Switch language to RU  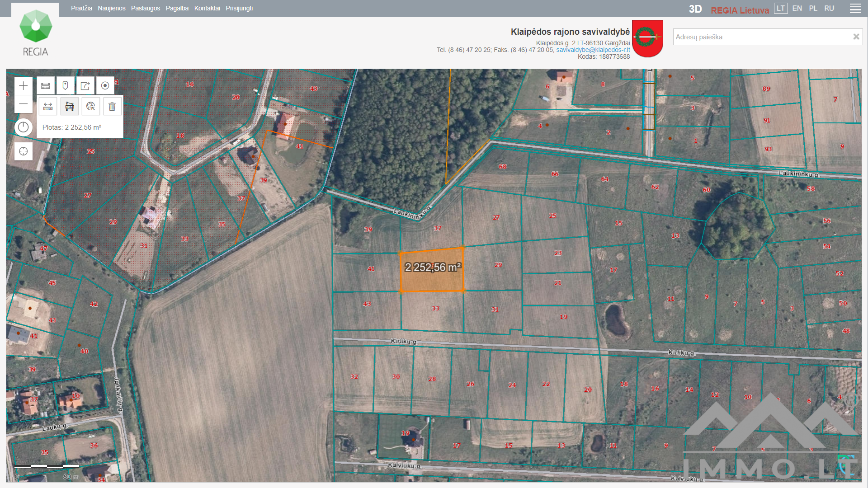click(829, 8)
